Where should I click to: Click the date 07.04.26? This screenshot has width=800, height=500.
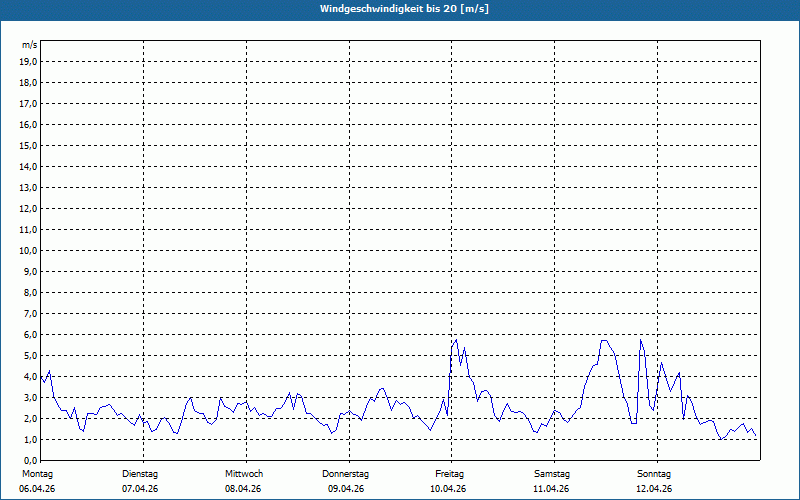coord(140,489)
